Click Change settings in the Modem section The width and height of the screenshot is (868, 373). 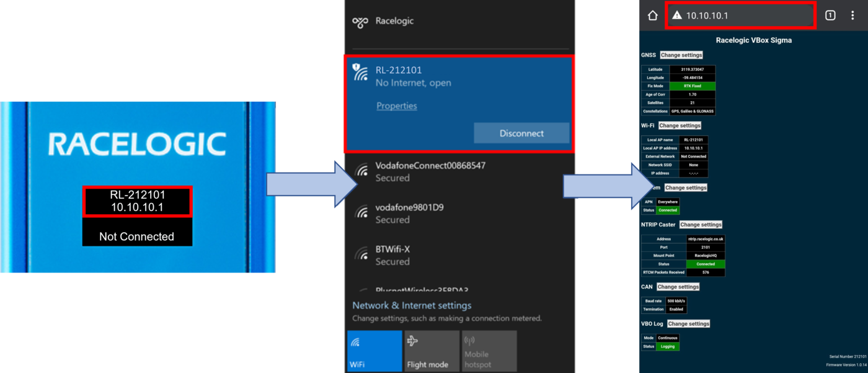click(x=686, y=187)
